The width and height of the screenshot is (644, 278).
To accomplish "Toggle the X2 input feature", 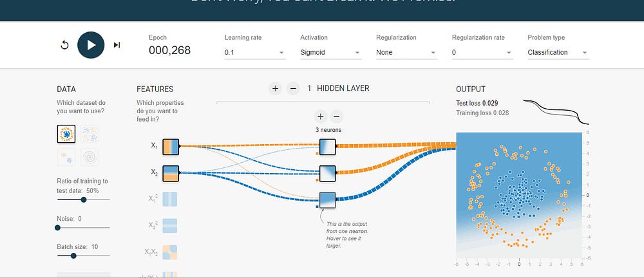I will 171,173.
